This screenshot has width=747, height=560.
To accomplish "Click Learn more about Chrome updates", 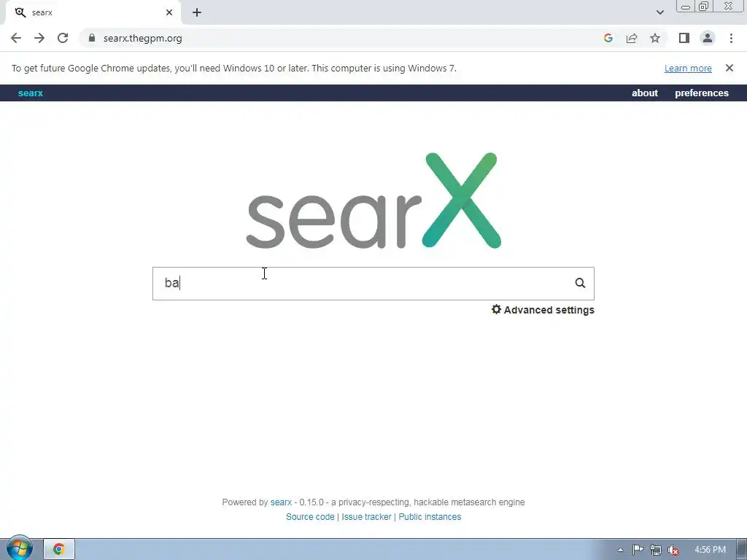I will (x=688, y=68).
